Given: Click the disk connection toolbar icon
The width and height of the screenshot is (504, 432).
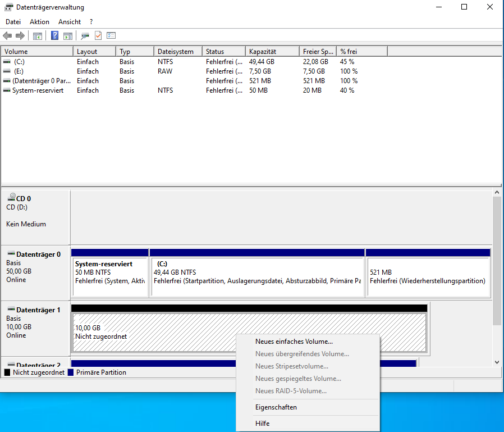Looking at the screenshot, I should [85, 36].
